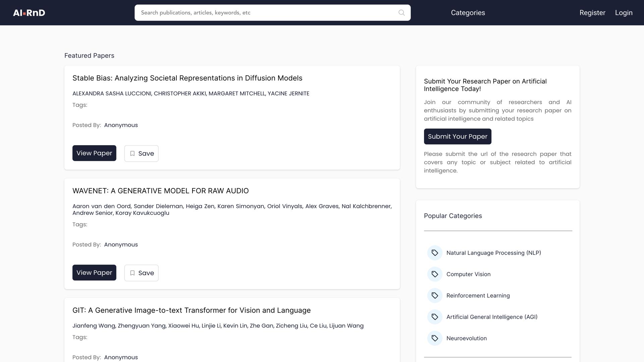Viewport: 644px width, 362px height.
Task: Focus the search publications input field
Action: 265,13
